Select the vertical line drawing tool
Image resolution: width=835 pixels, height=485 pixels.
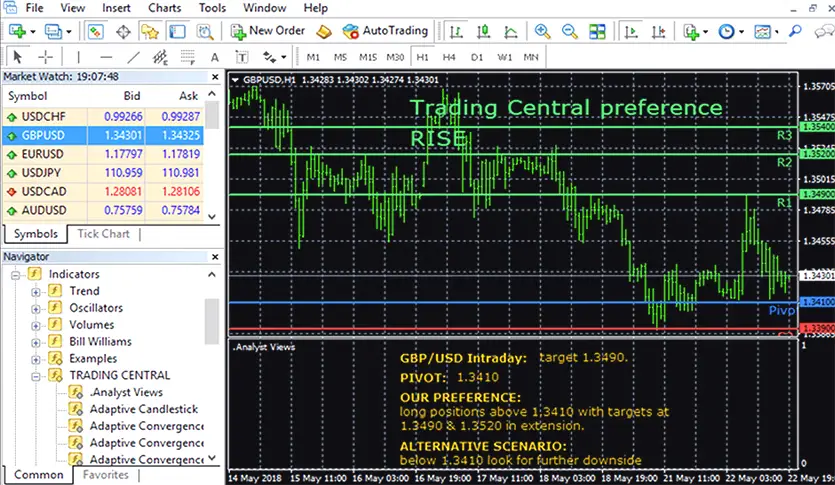[78, 57]
